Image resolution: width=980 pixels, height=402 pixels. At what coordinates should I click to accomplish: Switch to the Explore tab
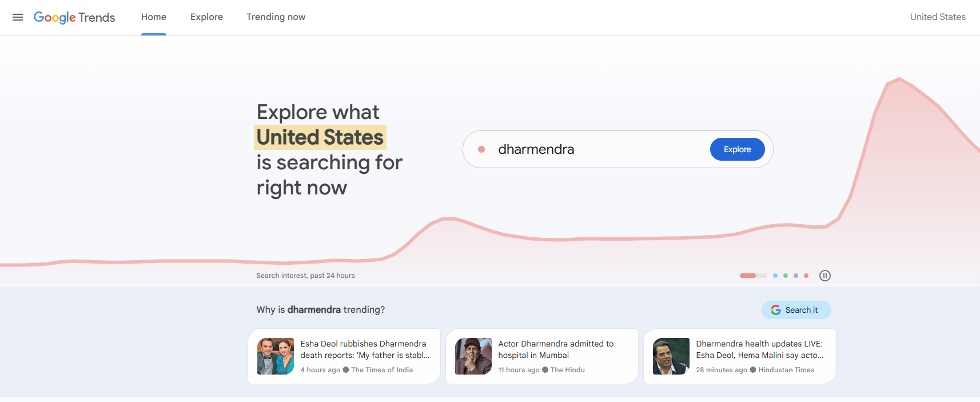[x=206, y=17]
